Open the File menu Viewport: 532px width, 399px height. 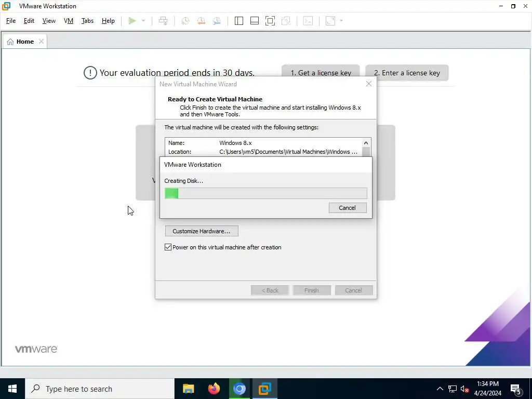tap(11, 21)
